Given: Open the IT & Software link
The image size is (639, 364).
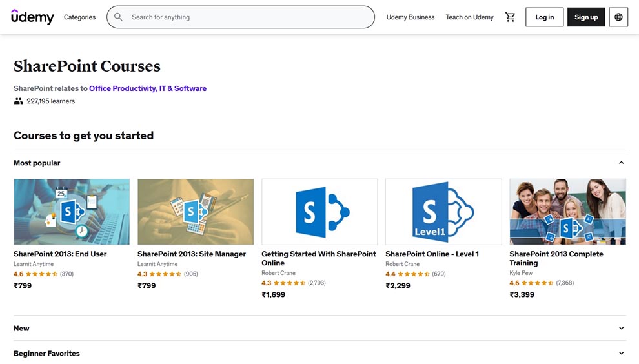Looking at the screenshot, I should [x=183, y=88].
